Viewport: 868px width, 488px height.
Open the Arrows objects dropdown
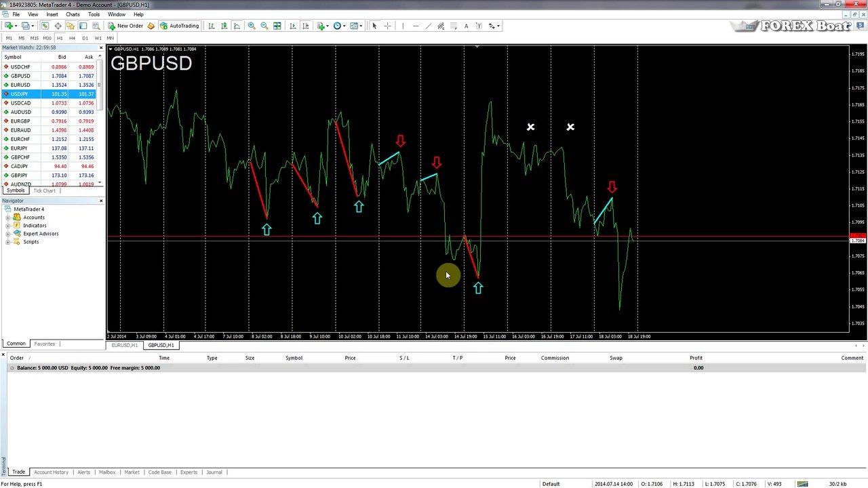[x=494, y=26]
